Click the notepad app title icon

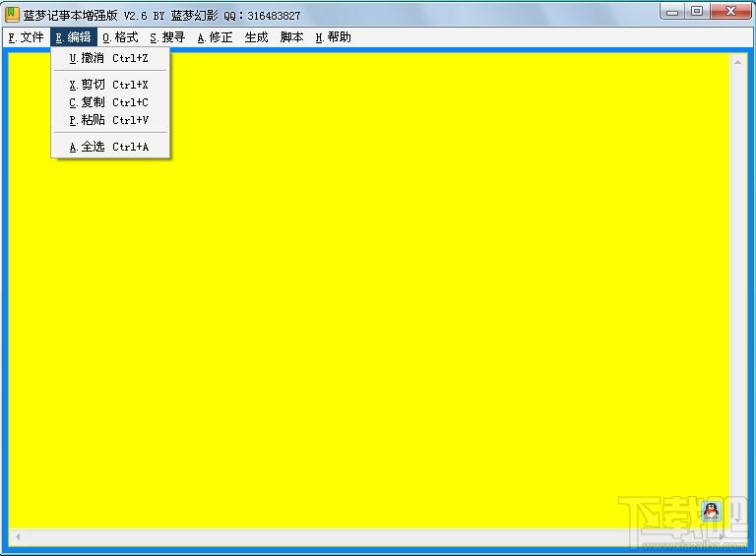pyautogui.click(x=12, y=15)
